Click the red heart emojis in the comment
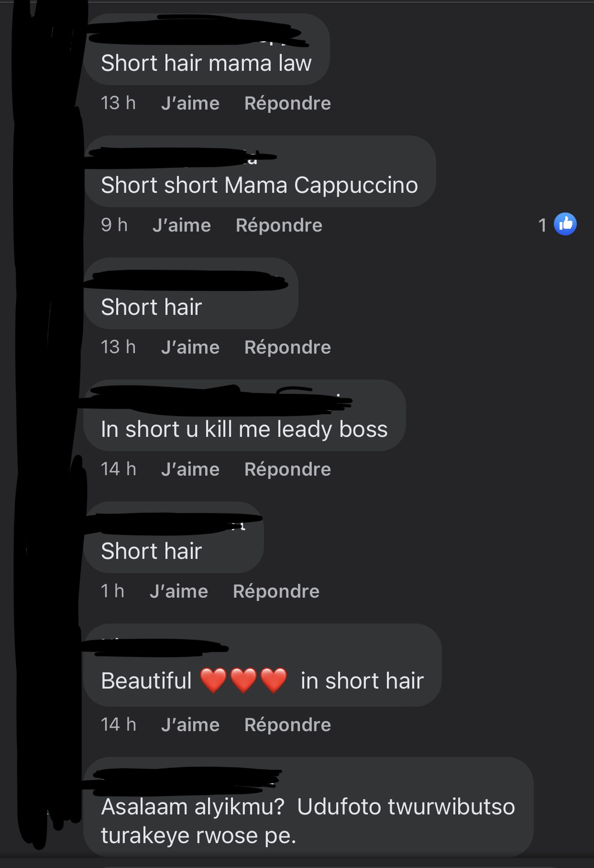This screenshot has width=594, height=868. pyautogui.click(x=243, y=680)
